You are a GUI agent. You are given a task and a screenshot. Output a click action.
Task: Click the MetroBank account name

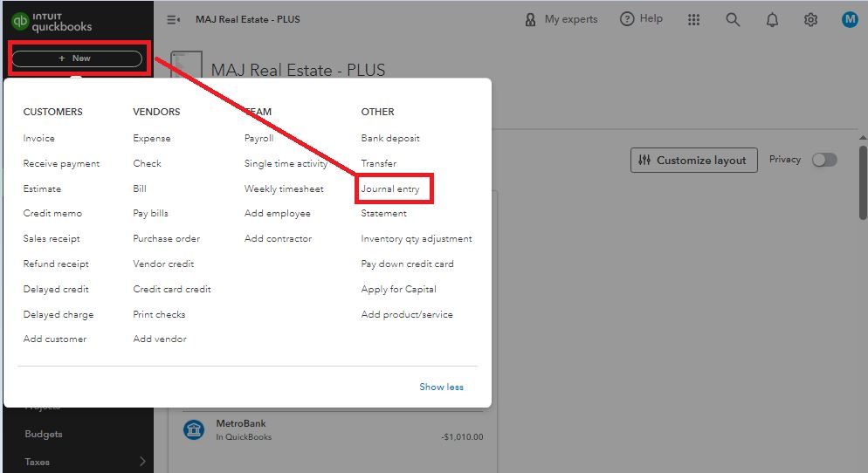(x=241, y=423)
